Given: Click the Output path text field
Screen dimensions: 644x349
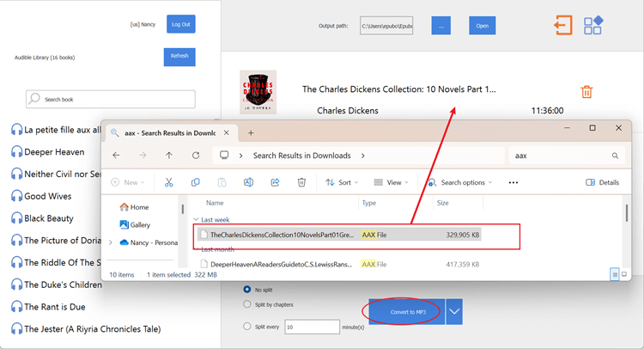Looking at the screenshot, I should [x=386, y=26].
